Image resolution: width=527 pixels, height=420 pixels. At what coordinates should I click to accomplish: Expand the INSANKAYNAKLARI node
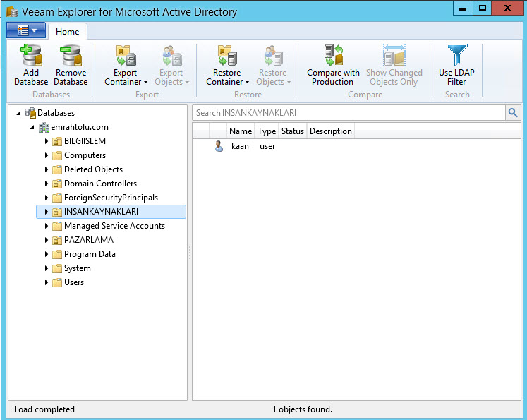pyautogui.click(x=47, y=212)
